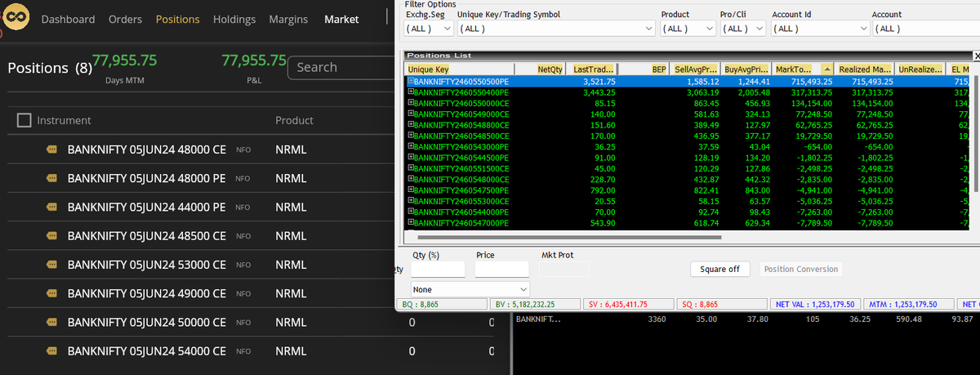Click NET VAL 1,253,179.50 status entry

[x=816, y=305]
